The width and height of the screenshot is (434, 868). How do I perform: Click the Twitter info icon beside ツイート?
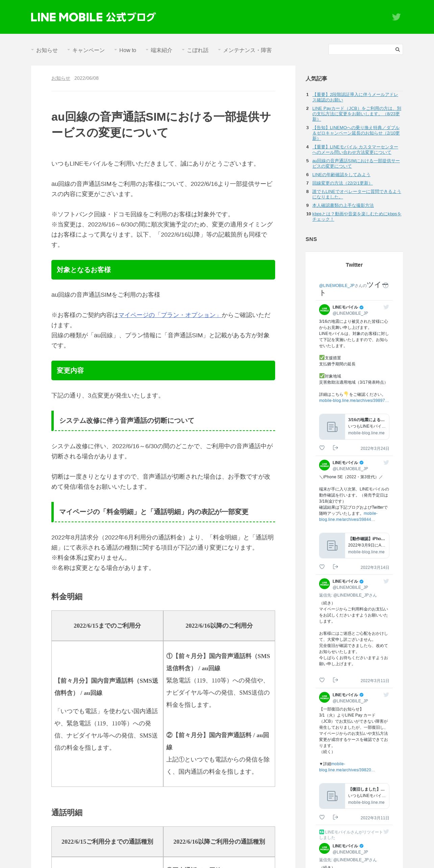click(385, 285)
